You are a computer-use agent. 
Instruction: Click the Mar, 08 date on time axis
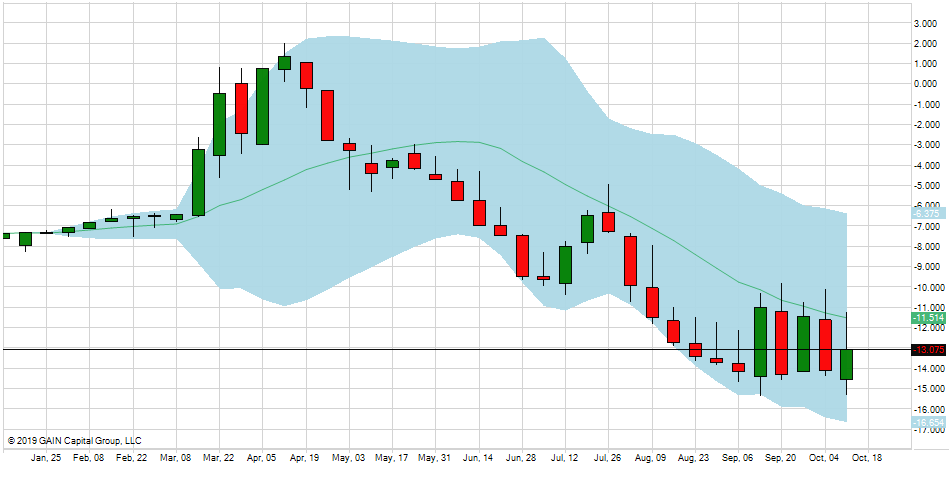175,458
